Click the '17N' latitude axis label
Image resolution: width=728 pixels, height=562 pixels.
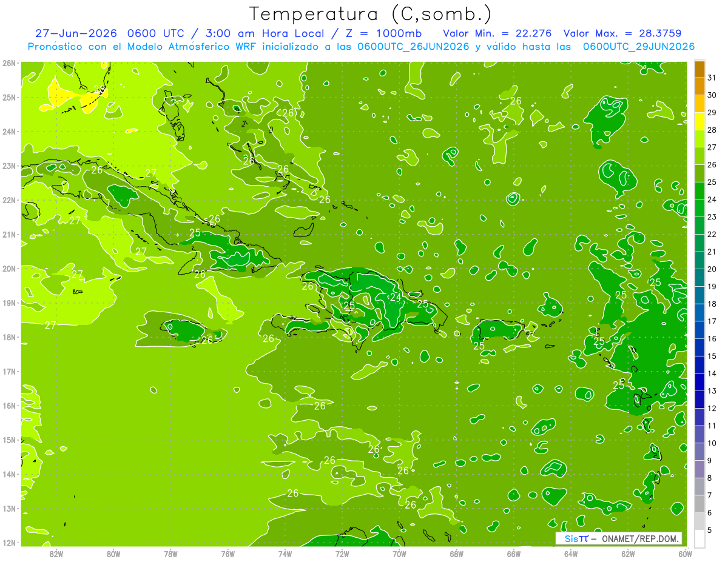[x=9, y=371]
